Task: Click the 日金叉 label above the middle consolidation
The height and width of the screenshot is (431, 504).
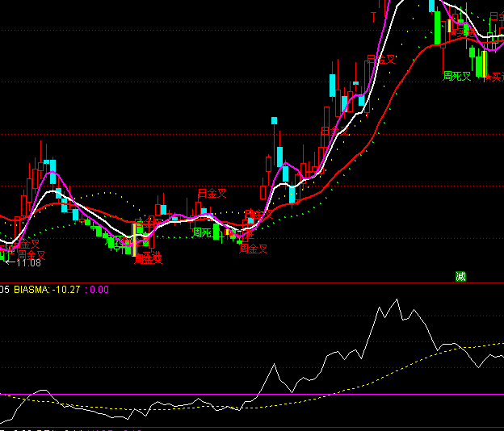Action: [212, 193]
